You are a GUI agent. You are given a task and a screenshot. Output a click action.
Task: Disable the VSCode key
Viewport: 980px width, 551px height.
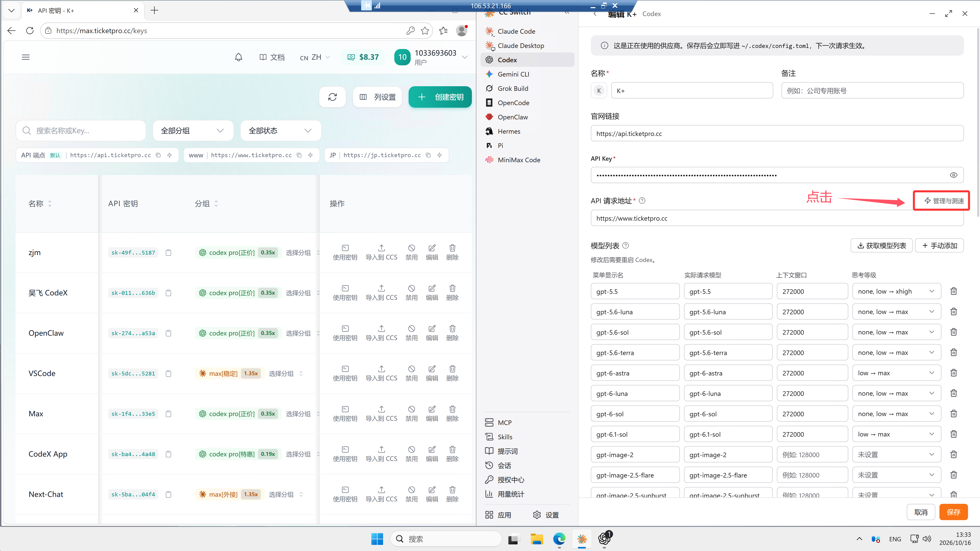pyautogui.click(x=411, y=373)
